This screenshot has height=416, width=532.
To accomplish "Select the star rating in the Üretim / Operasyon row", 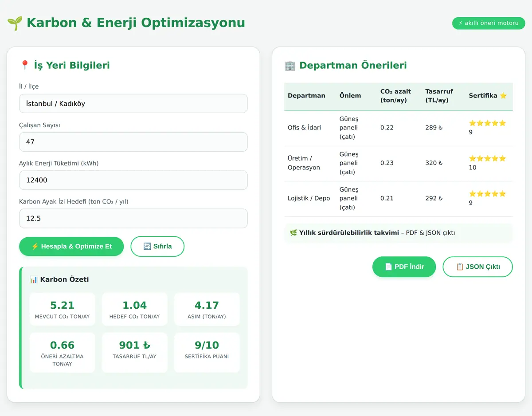I will (x=487, y=158).
